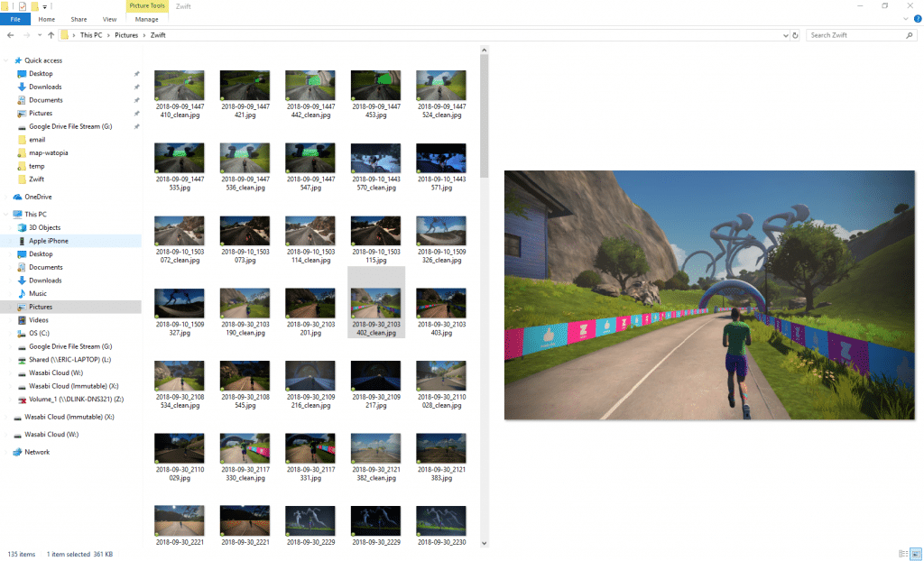Screen dimensions: 924x561
Task: Click the up arrow to go to Pictures
Action: click(x=51, y=34)
